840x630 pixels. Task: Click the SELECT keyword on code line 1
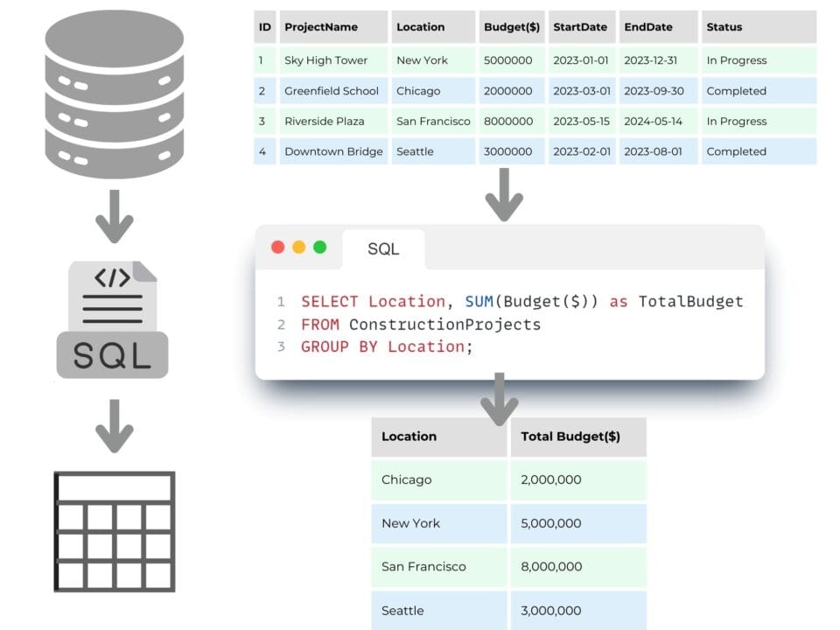click(329, 302)
